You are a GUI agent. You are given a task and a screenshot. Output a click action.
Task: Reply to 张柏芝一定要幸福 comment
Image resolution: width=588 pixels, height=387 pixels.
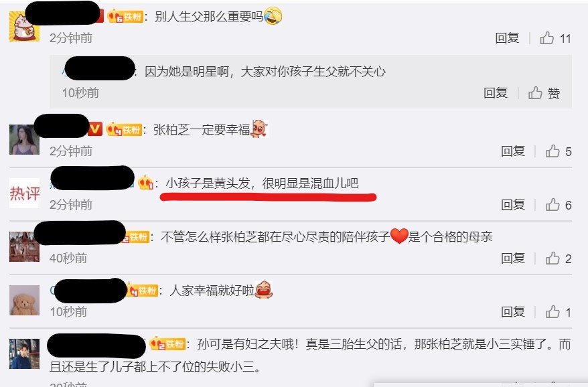[512, 151]
